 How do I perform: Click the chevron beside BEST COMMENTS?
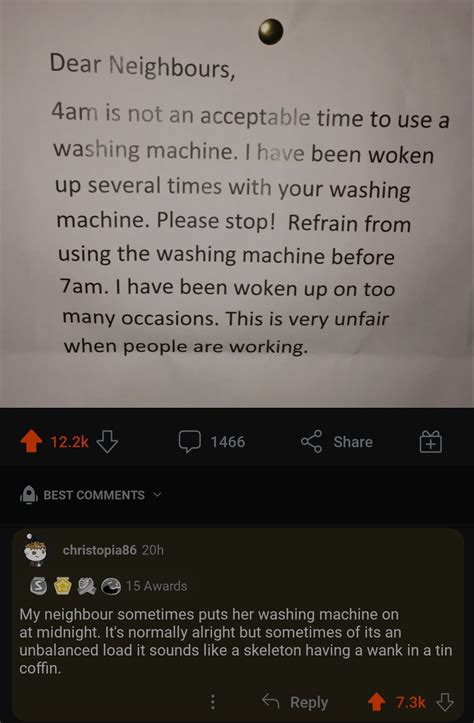(157, 495)
